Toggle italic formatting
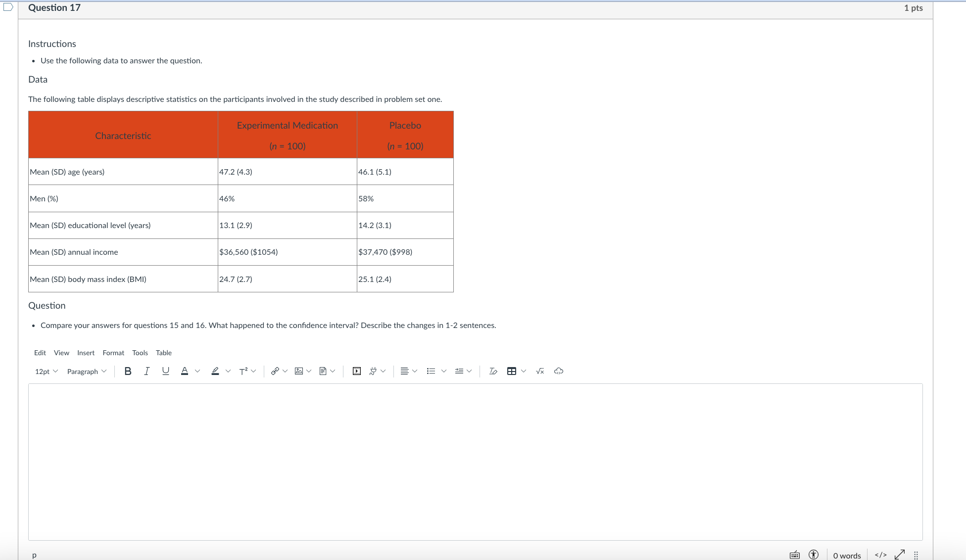Image resolution: width=966 pixels, height=560 pixels. click(146, 371)
